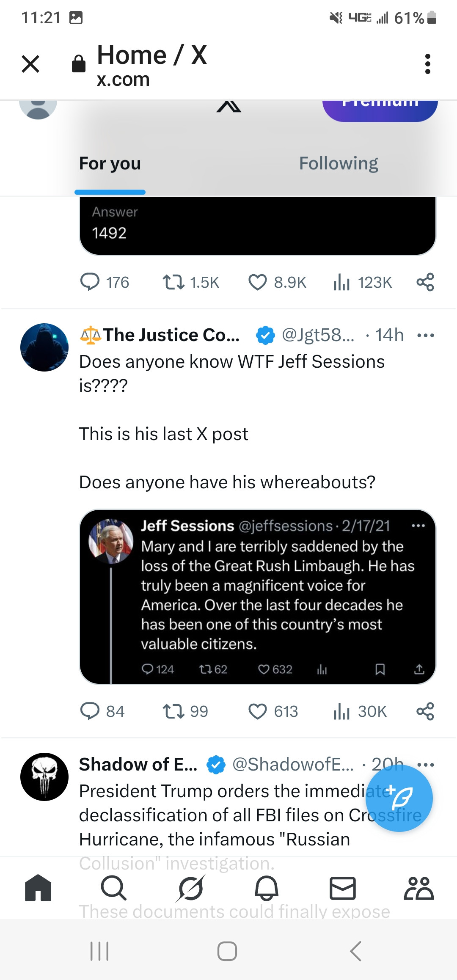Like The Justice Co post with 613 likes
This screenshot has height=980, width=457.
(x=258, y=711)
